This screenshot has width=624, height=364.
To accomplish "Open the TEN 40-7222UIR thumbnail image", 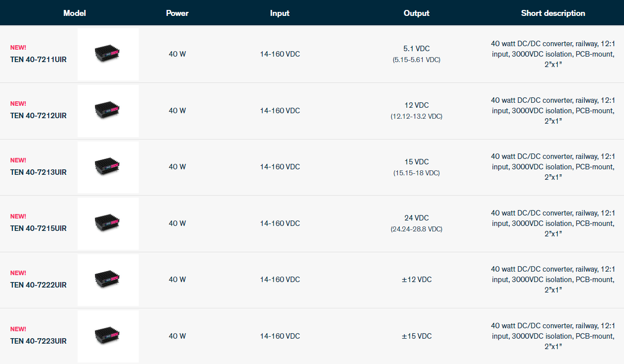I will [x=108, y=280].
